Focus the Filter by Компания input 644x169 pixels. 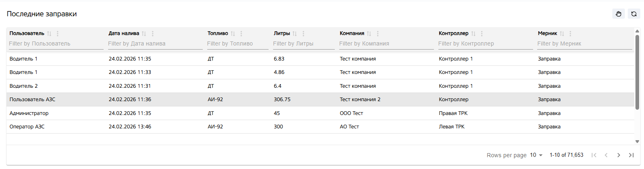tap(386, 44)
